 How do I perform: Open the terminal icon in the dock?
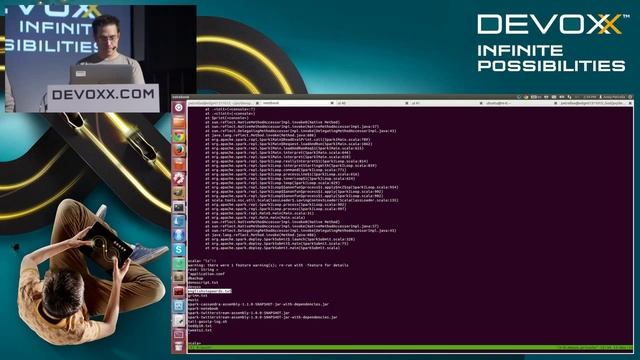179,207
